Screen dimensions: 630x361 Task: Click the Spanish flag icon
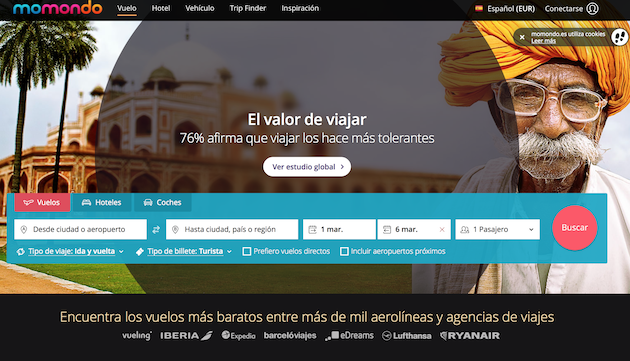pyautogui.click(x=479, y=8)
